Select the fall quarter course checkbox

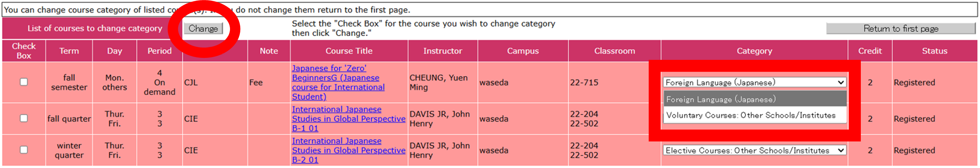click(24, 118)
